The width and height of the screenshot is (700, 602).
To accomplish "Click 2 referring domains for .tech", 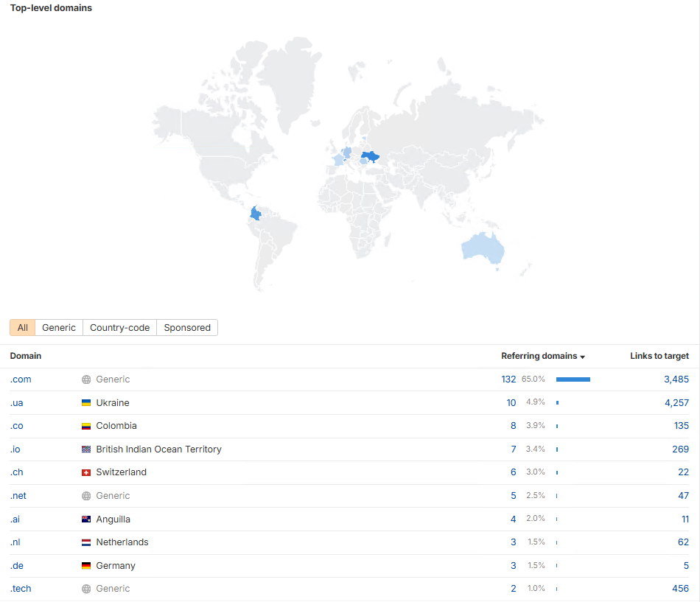I will click(x=514, y=589).
